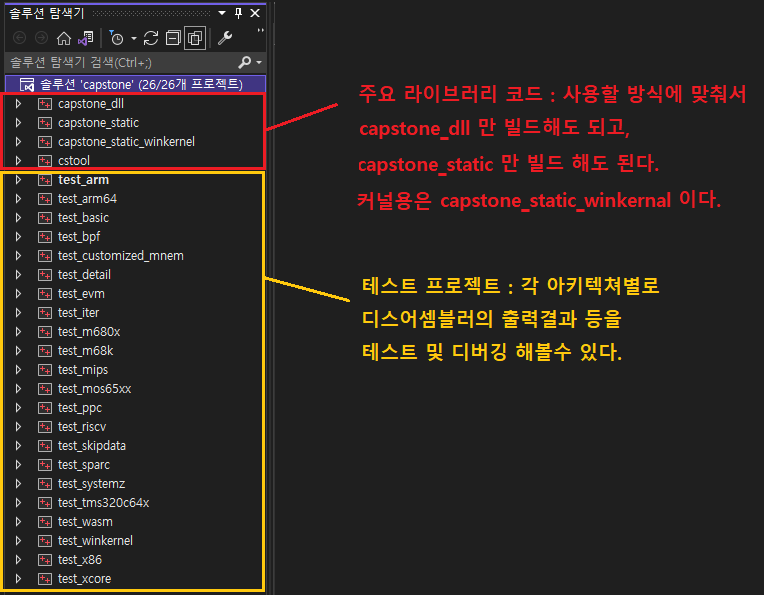Screen dimensions: 764x595
Task: Click the test_iter project icon
Action: click(45, 313)
